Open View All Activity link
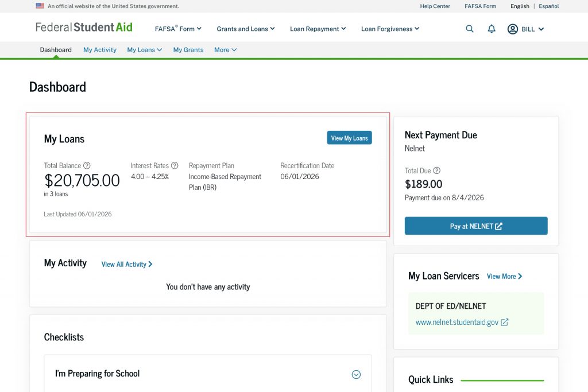Screen dimensions: 588x392 click(127, 264)
